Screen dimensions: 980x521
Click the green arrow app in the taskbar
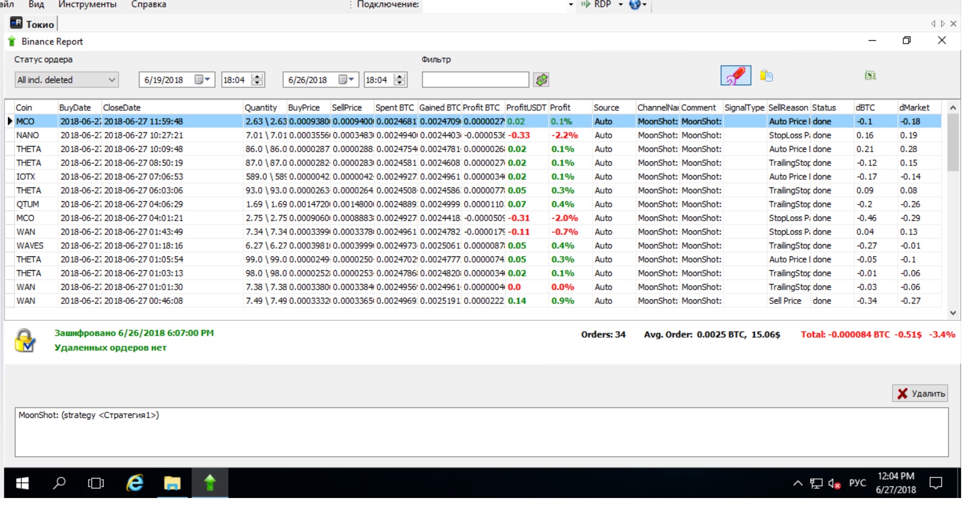pyautogui.click(x=210, y=483)
